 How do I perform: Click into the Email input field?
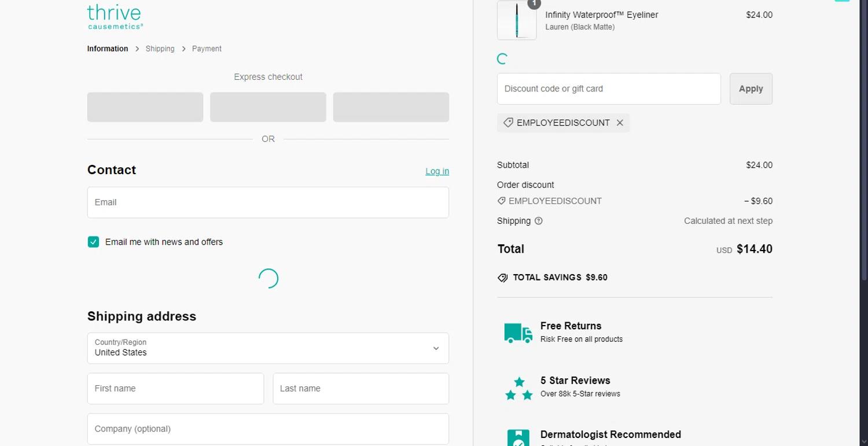(268, 202)
